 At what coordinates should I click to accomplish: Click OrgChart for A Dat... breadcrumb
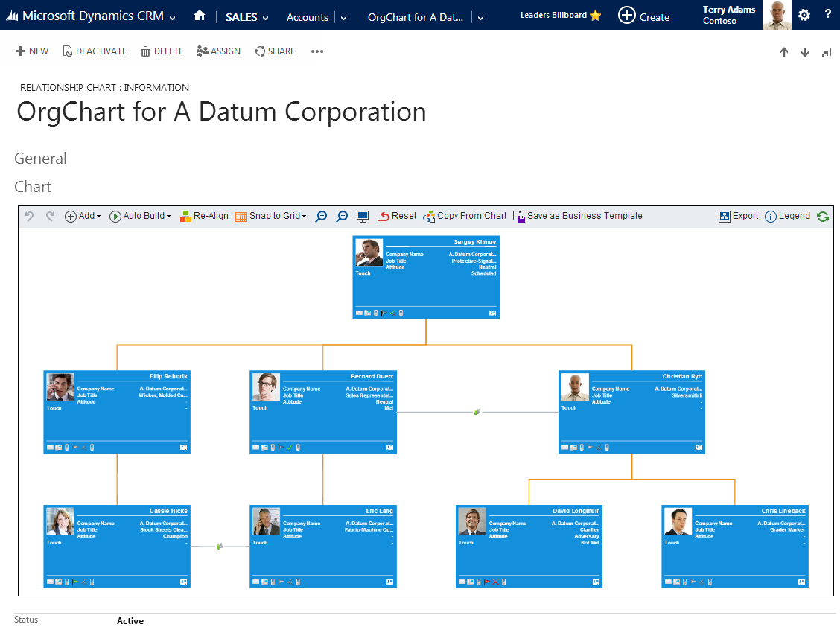coord(416,17)
